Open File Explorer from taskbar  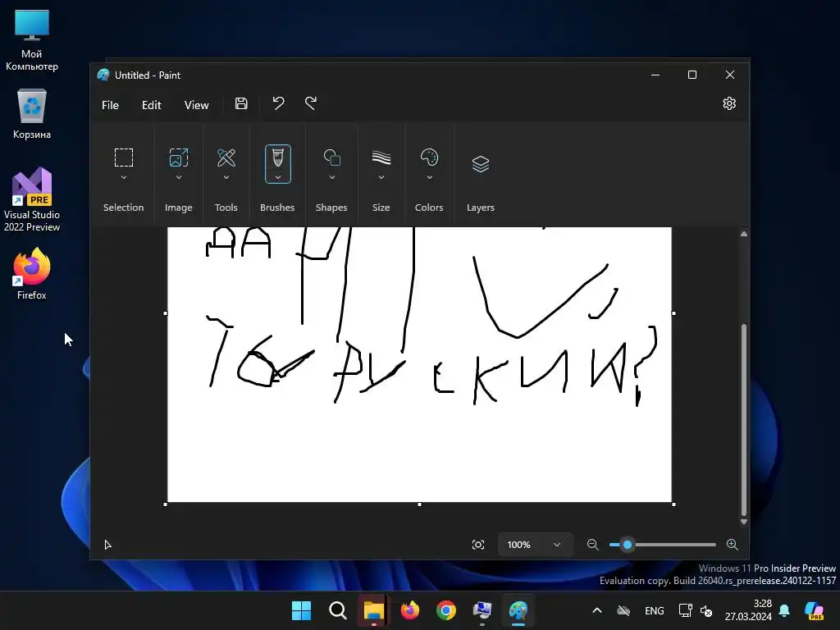point(374,610)
